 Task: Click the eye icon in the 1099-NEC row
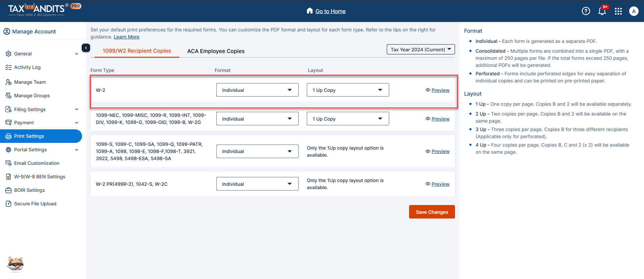tap(428, 119)
